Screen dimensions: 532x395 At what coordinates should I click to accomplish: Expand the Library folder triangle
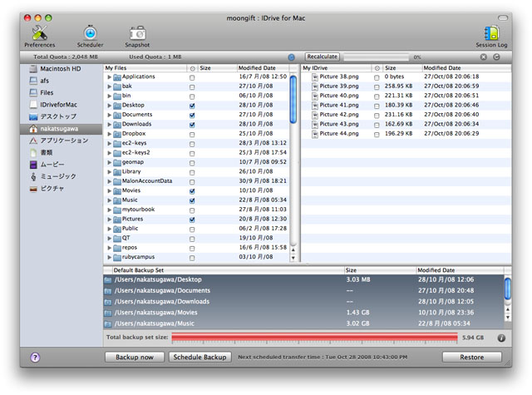(109, 172)
